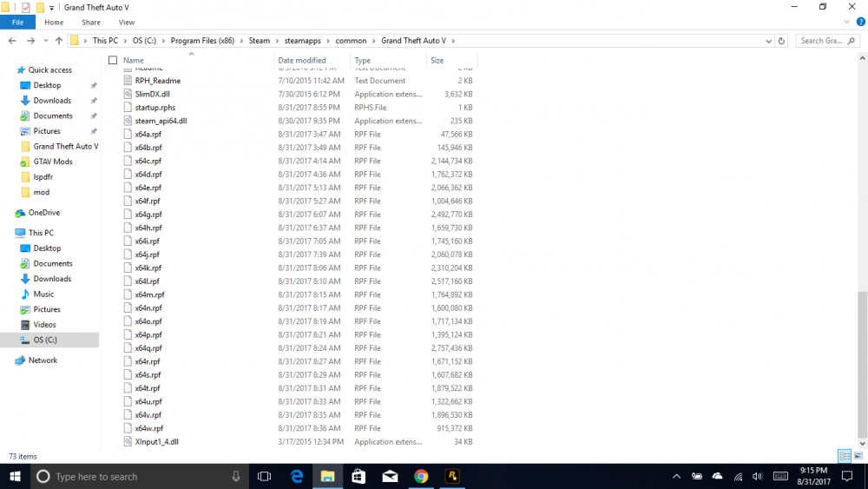Image resolution: width=868 pixels, height=489 pixels.
Task: Open the Share ribbon tab
Action: 91,23
